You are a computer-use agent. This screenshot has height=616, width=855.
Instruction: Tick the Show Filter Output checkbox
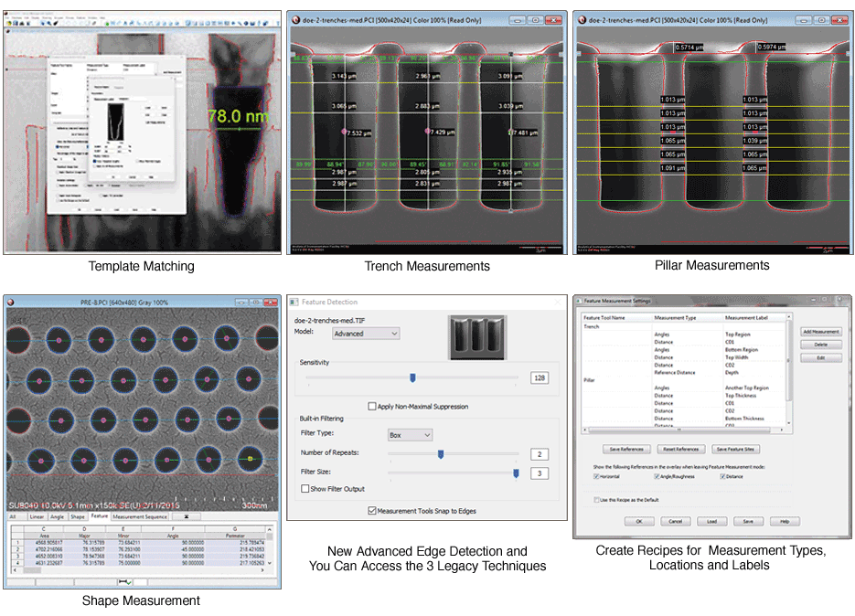(x=305, y=488)
